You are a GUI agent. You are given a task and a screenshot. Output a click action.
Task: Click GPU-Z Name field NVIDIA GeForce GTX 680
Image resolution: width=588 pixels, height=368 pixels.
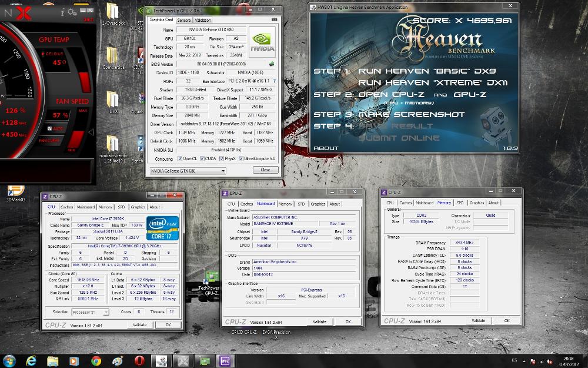click(211, 29)
